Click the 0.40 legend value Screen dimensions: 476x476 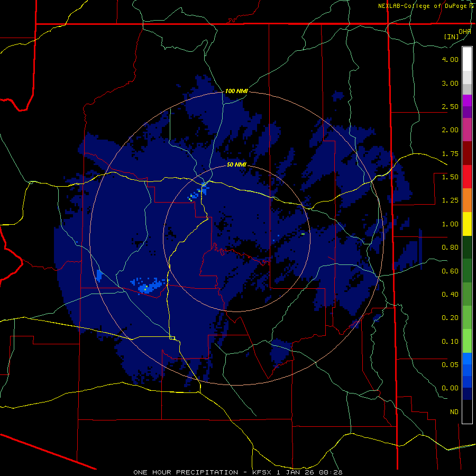[450, 295]
